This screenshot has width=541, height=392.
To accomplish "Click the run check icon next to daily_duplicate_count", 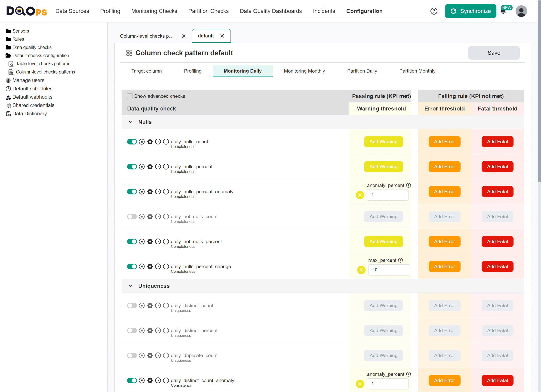I will click(142, 355).
